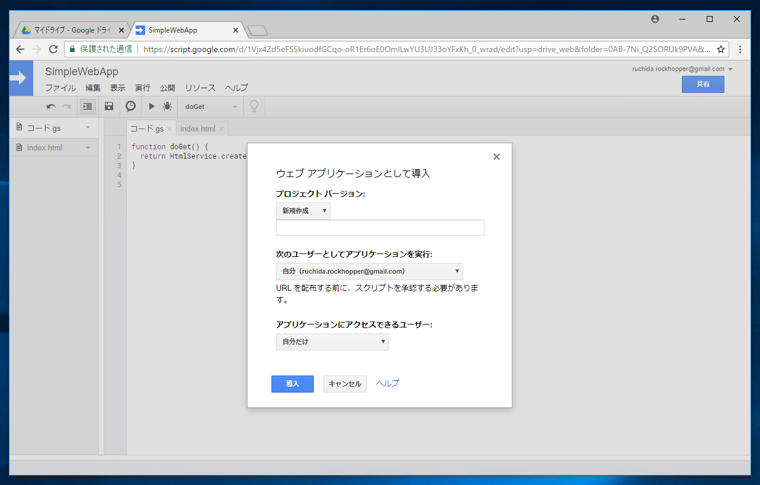Close the deploy dialog with X
This screenshot has width=760, height=485.
point(496,156)
